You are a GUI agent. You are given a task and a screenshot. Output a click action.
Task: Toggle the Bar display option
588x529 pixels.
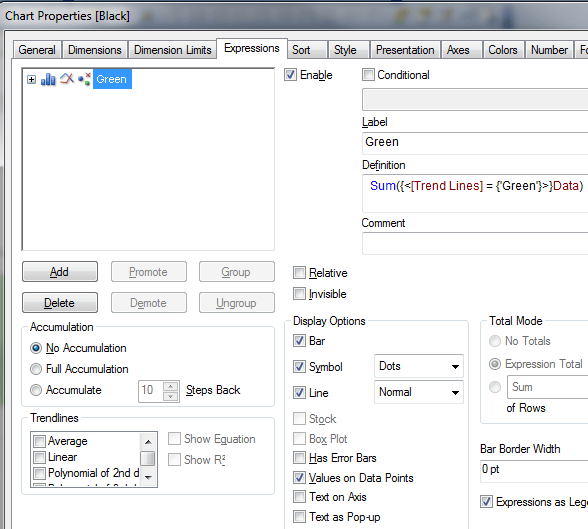(299, 341)
